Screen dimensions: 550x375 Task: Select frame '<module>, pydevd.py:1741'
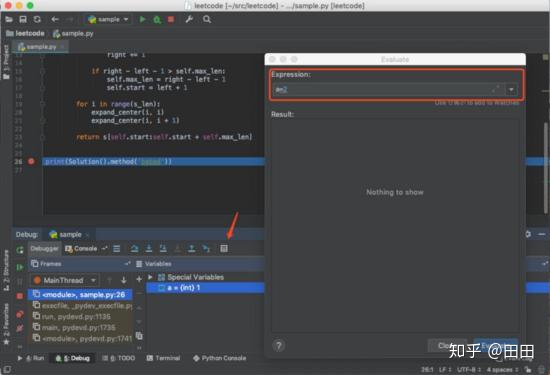click(x=80, y=339)
